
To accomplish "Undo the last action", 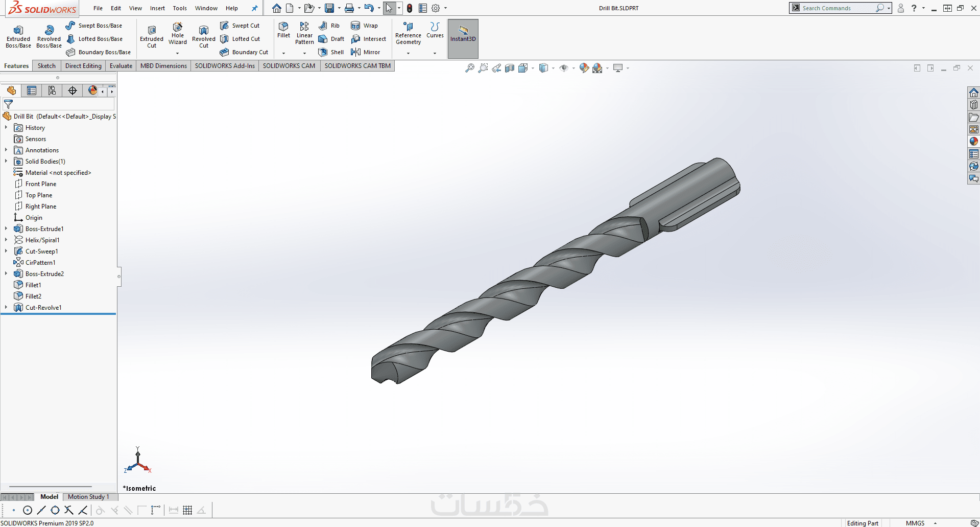I will point(369,8).
